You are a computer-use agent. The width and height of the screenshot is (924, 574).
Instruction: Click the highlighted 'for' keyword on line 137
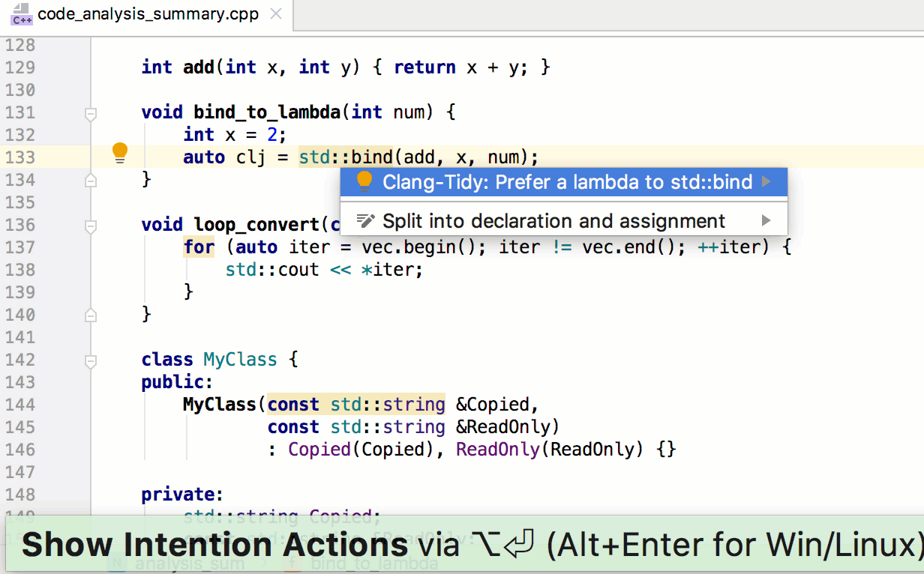[x=199, y=247]
